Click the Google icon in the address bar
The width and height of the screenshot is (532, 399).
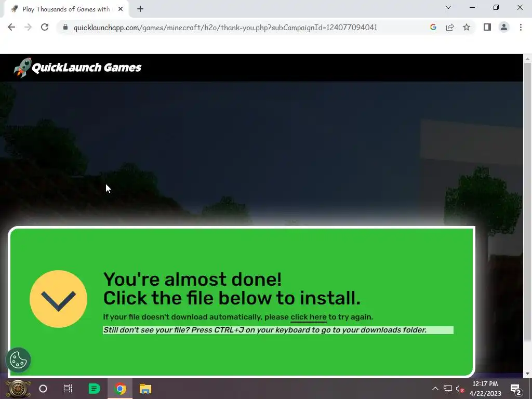(x=433, y=27)
